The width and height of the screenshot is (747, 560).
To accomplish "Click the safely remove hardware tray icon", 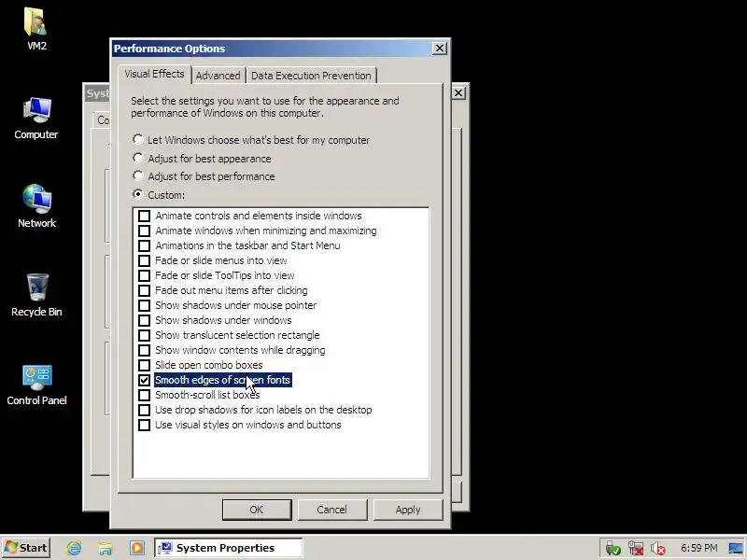I will point(613,549).
